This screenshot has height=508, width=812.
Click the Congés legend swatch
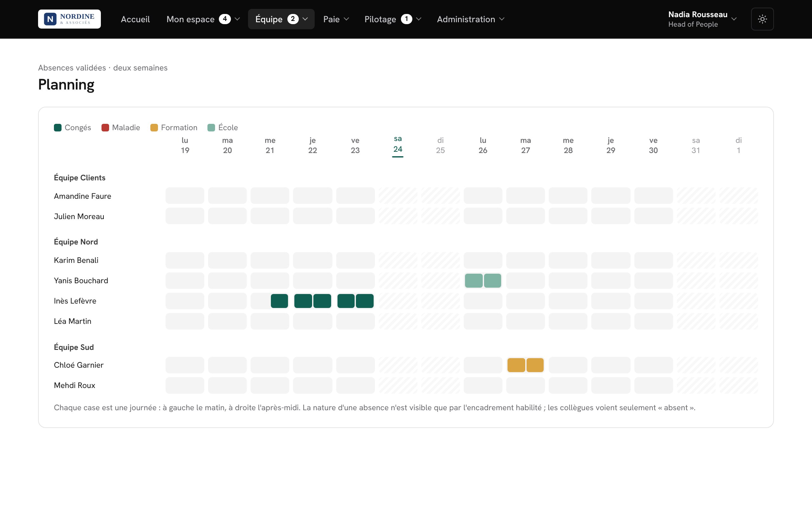[x=58, y=128]
